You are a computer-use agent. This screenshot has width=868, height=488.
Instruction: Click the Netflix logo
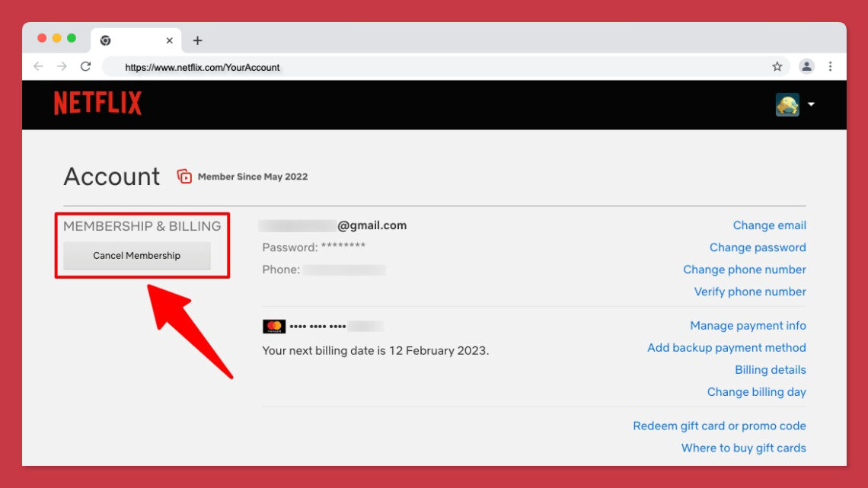tap(97, 102)
